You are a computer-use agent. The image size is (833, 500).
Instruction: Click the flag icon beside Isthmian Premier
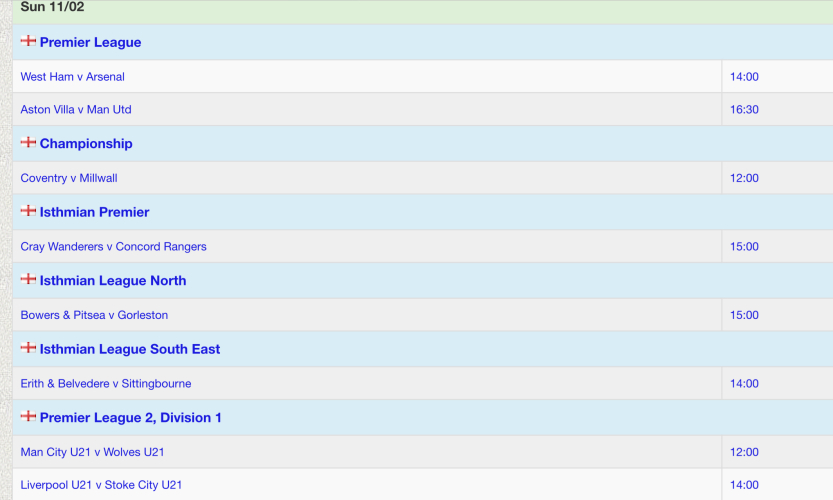28,211
